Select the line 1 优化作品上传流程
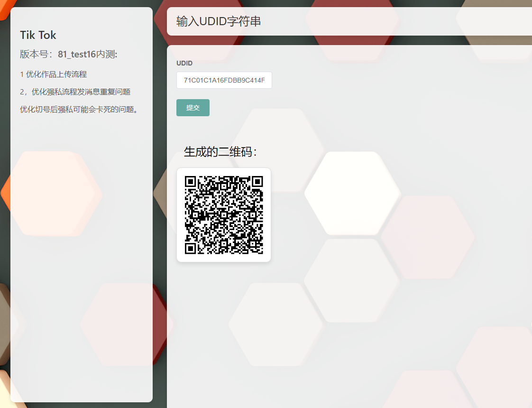The width and height of the screenshot is (532, 408). (53, 74)
